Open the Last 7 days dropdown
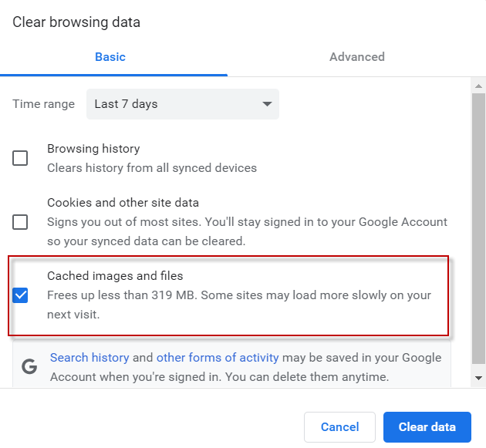Screen dimensions: 486x448 tap(183, 104)
